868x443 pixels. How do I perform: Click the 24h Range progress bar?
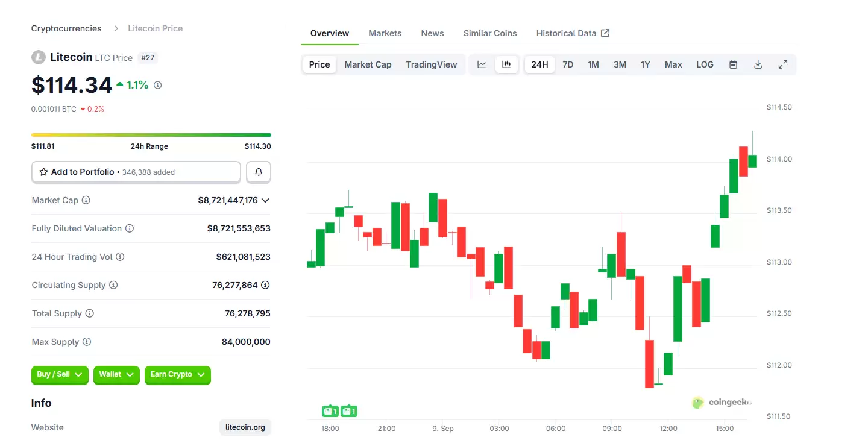coord(151,134)
